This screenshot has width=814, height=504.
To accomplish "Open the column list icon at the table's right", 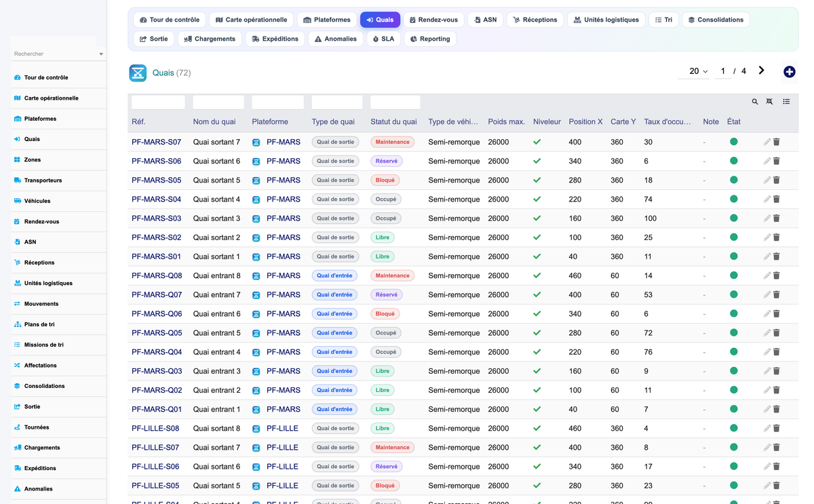I will pos(786,102).
